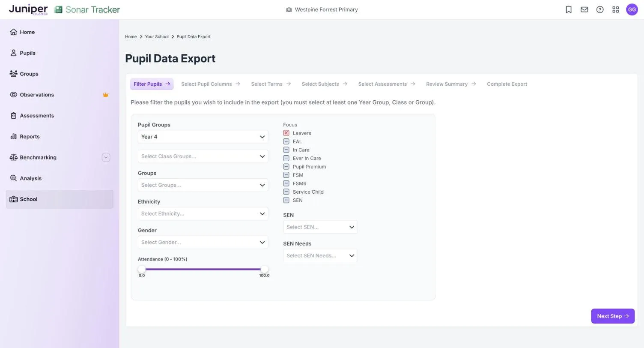This screenshot has height=348, width=644.
Task: Toggle the SEN focus checkbox
Action: click(286, 200)
